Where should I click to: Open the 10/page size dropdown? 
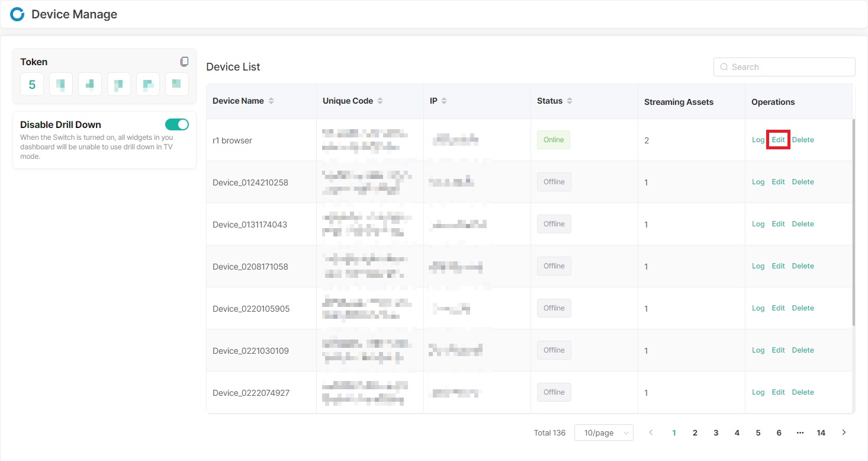[603, 433]
